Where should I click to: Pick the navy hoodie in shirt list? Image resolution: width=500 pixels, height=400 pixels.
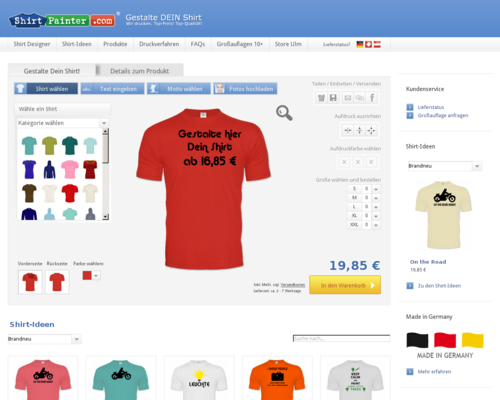coord(49,169)
